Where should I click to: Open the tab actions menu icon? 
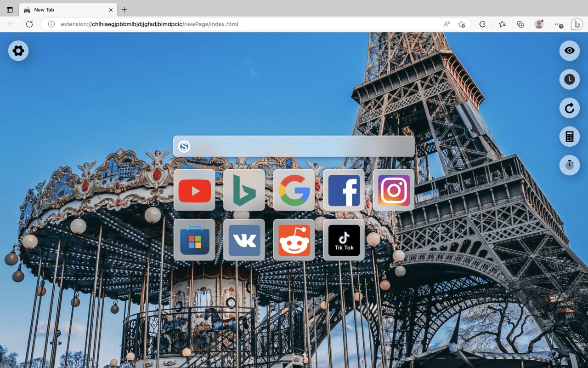click(x=10, y=10)
